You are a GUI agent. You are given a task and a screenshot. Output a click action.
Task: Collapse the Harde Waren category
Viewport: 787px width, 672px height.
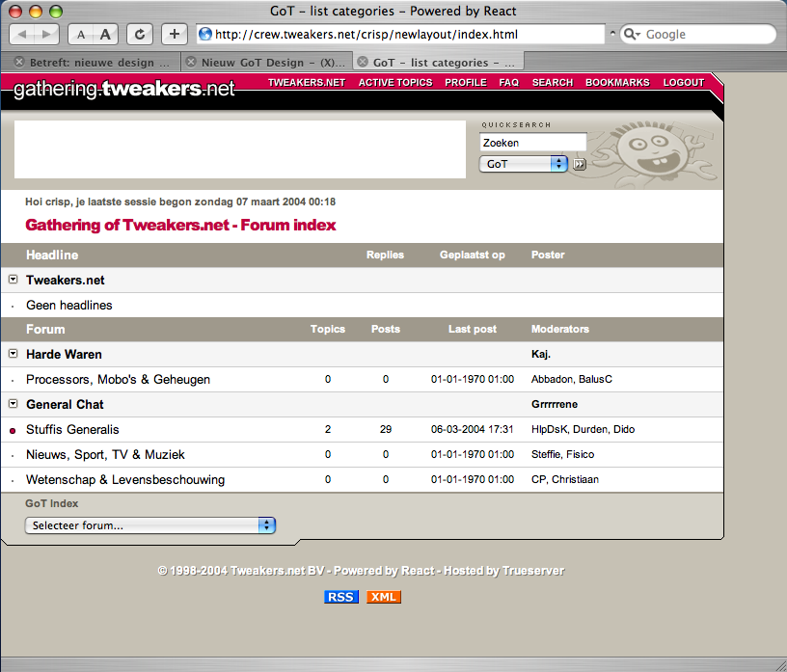tap(14, 353)
